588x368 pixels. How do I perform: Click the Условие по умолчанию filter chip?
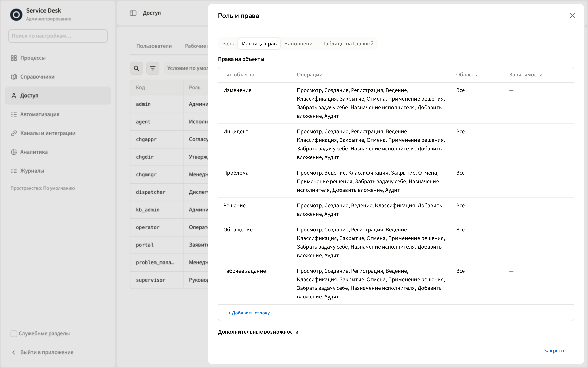tap(187, 68)
